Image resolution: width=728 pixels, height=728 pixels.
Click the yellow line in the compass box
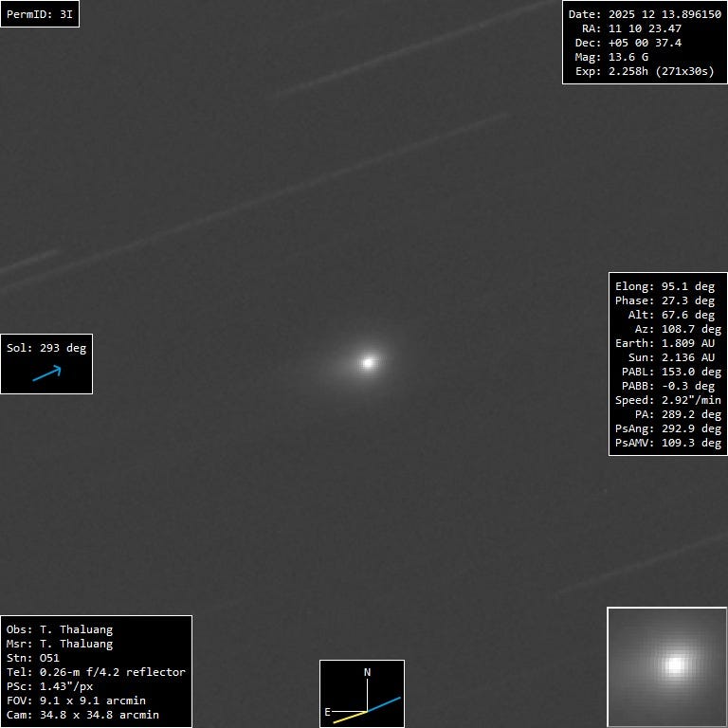point(350,717)
